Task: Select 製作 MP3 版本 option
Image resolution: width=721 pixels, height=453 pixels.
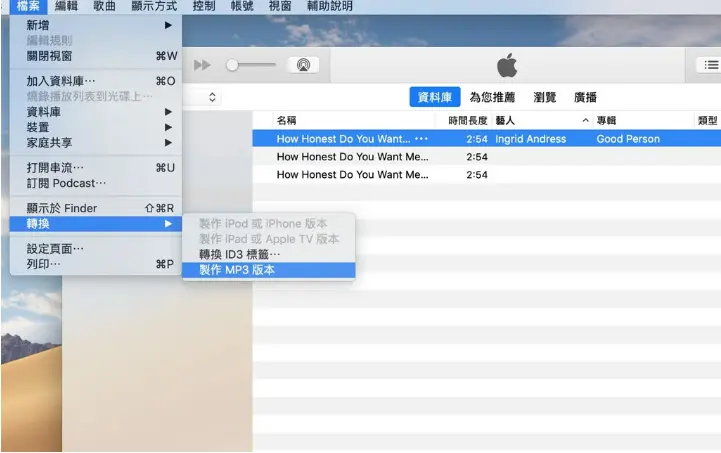Action: 269,270
